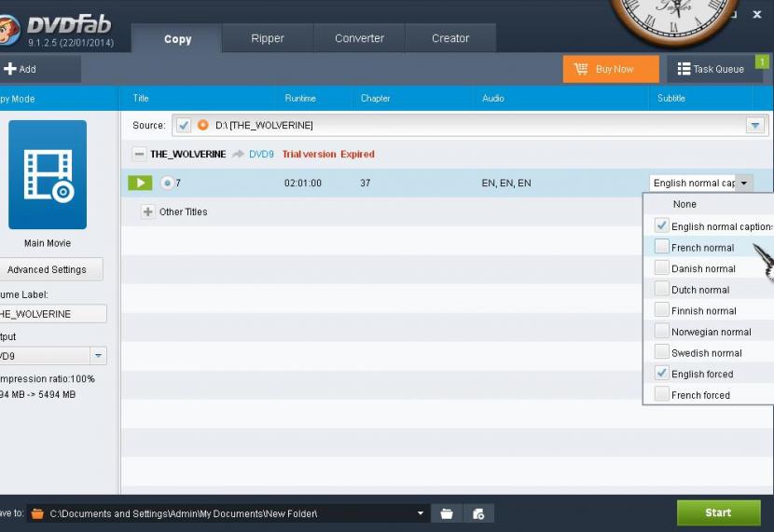Click the shopping cart icon in Buy Now

pyautogui.click(x=581, y=69)
